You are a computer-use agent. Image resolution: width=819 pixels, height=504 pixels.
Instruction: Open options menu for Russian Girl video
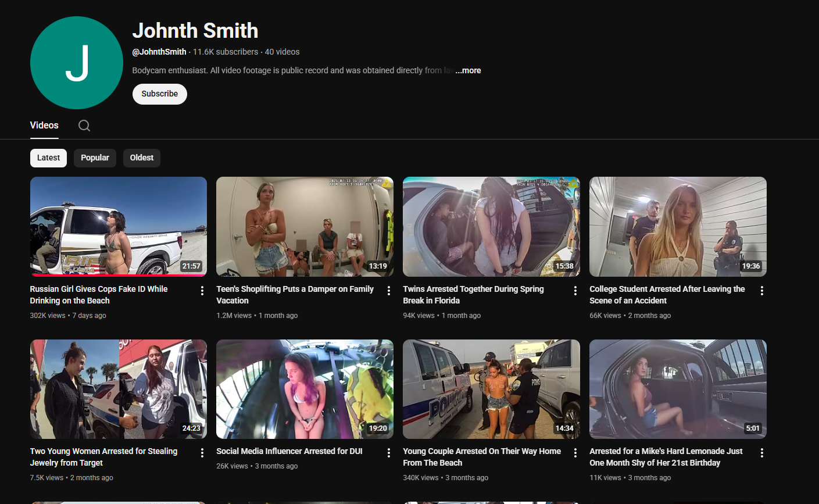[202, 291]
